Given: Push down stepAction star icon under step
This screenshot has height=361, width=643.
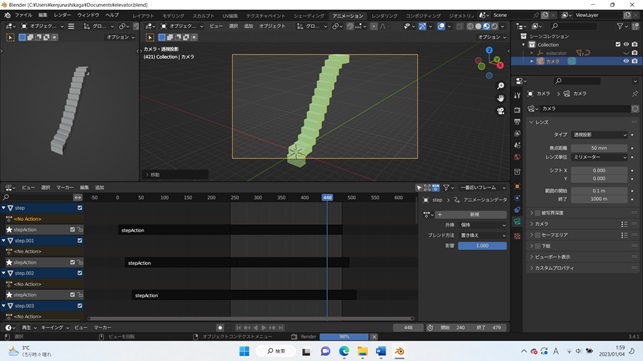Looking at the screenshot, I should click(x=9, y=230).
